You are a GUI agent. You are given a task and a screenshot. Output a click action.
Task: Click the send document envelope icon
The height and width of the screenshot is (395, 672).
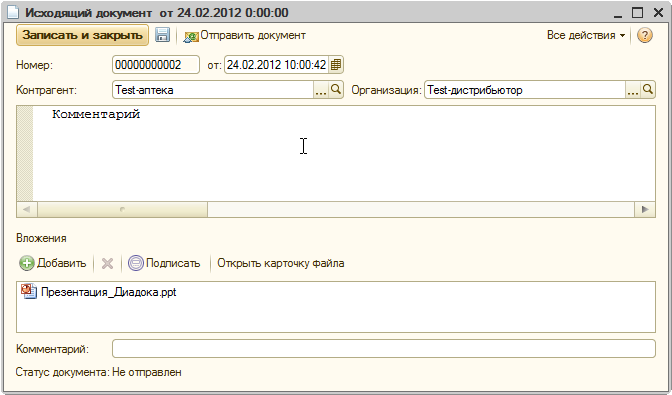(x=191, y=37)
